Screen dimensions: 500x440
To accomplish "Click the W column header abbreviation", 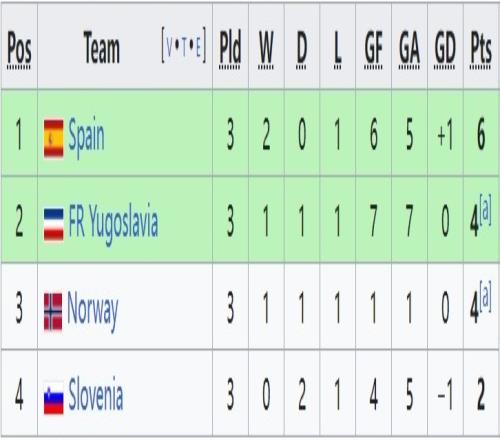I will [x=266, y=49].
